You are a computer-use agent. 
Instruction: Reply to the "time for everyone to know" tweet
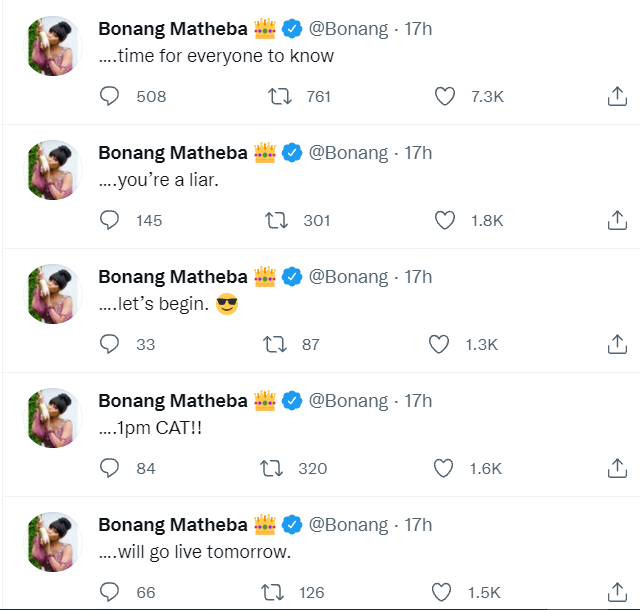[x=110, y=96]
